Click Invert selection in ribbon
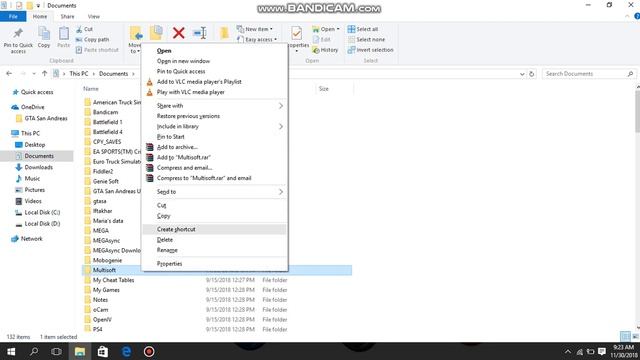The width and height of the screenshot is (640, 360). 371,50
